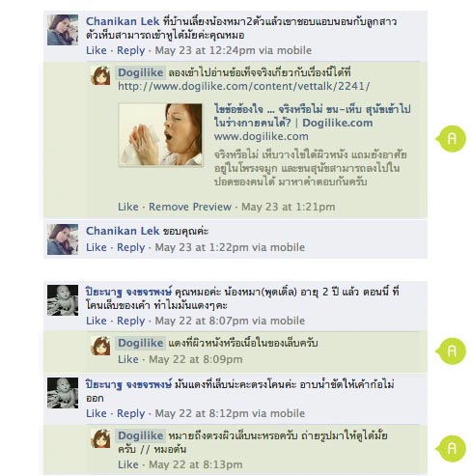Click Remove Preview under the Dogilike reply
The image size is (471, 476).
click(190, 207)
